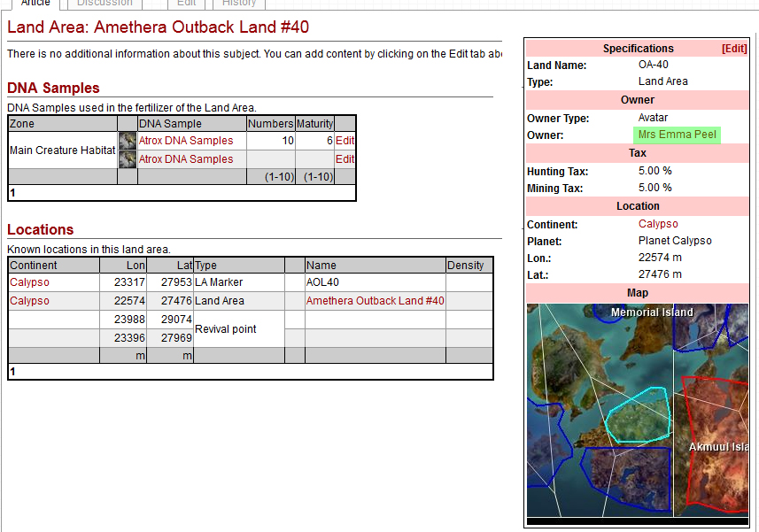The height and width of the screenshot is (532, 759).
Task: Open Amethera Outback Land #40 in the Locations table
Action: point(375,301)
